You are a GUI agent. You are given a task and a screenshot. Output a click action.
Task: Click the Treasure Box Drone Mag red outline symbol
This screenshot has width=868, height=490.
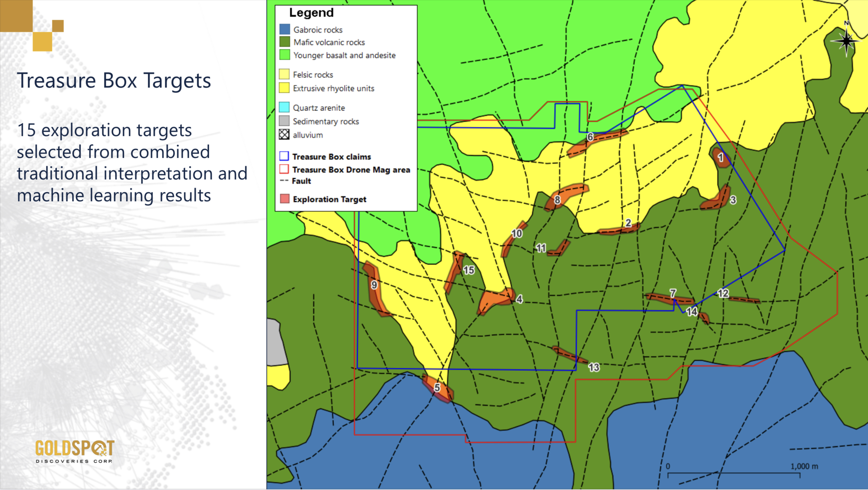click(284, 169)
